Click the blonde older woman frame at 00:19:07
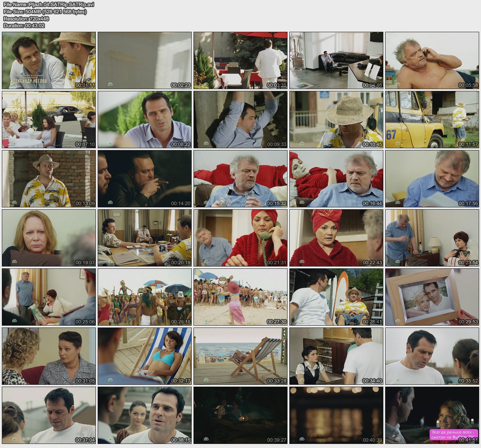The width and height of the screenshot is (481, 448). point(49,238)
